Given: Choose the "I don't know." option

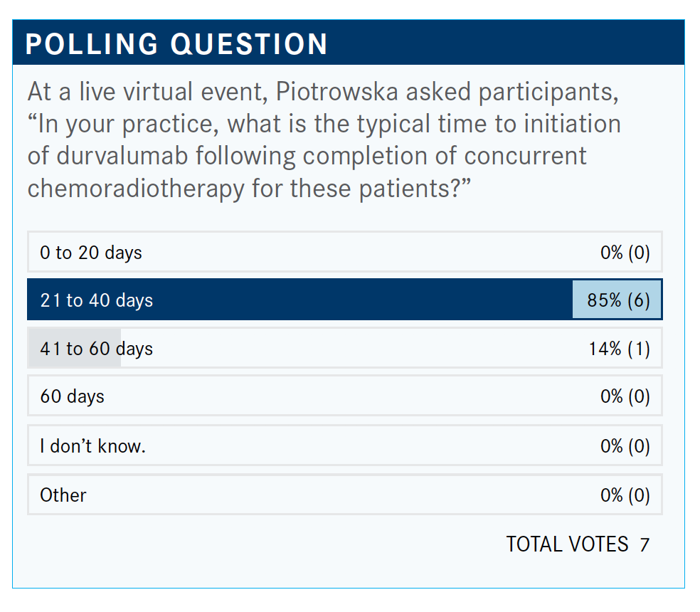Looking at the screenshot, I should [92, 446].
